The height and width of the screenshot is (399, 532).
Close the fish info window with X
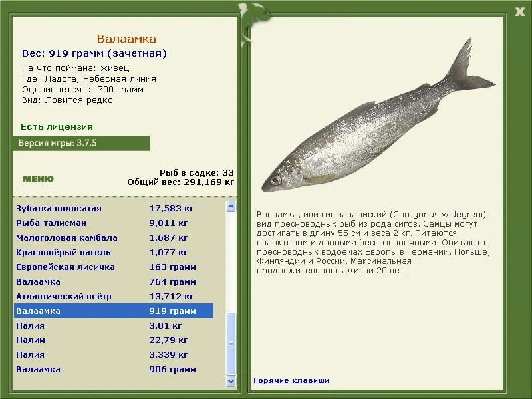(x=519, y=12)
